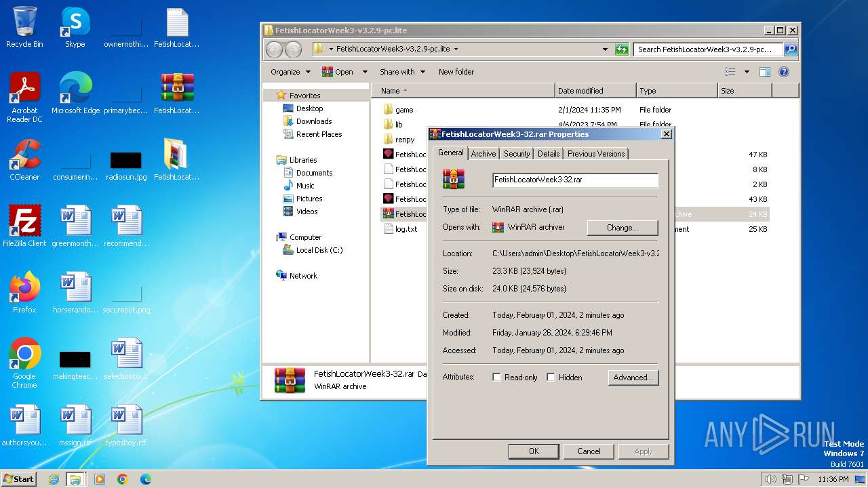
Task: Click Edge icon in the taskbar
Action: pos(145,479)
